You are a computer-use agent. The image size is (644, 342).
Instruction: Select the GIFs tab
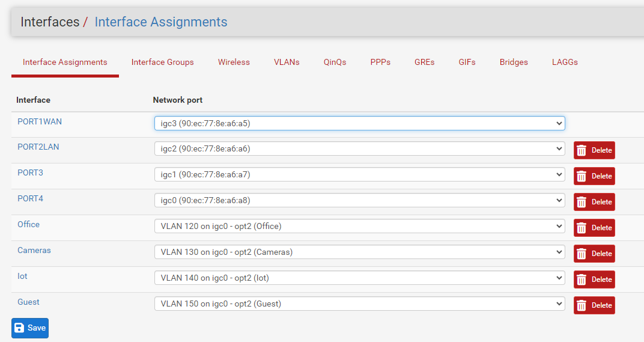tap(467, 62)
